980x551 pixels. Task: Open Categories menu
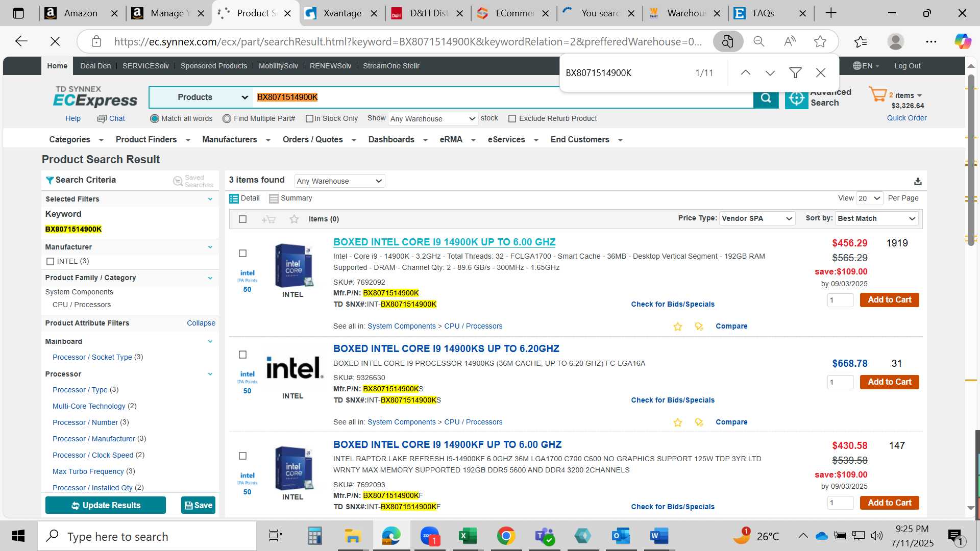point(76,140)
